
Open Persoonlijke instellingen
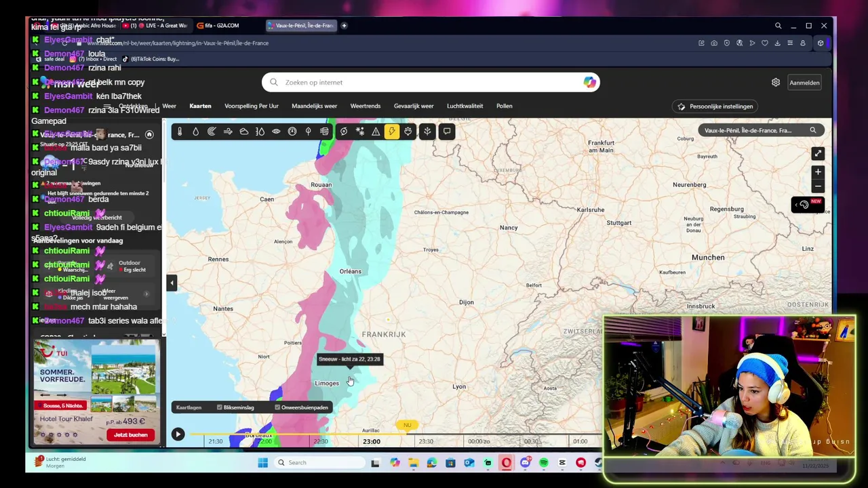715,106
